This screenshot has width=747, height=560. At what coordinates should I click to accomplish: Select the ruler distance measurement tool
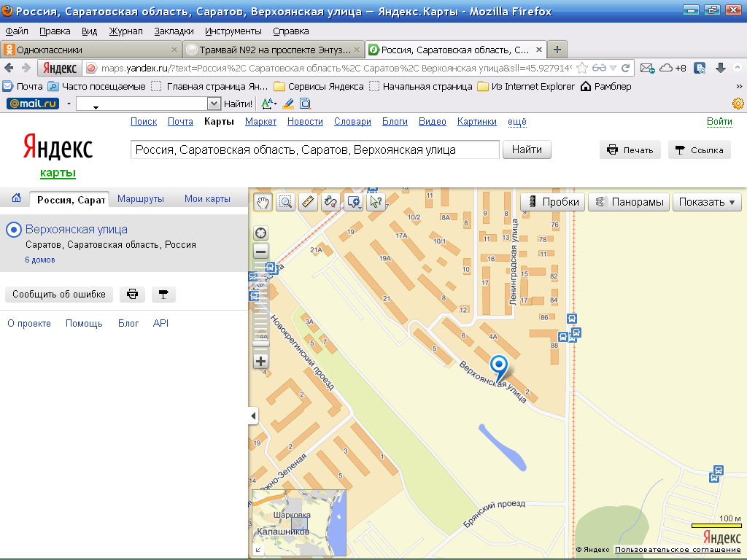tap(309, 202)
